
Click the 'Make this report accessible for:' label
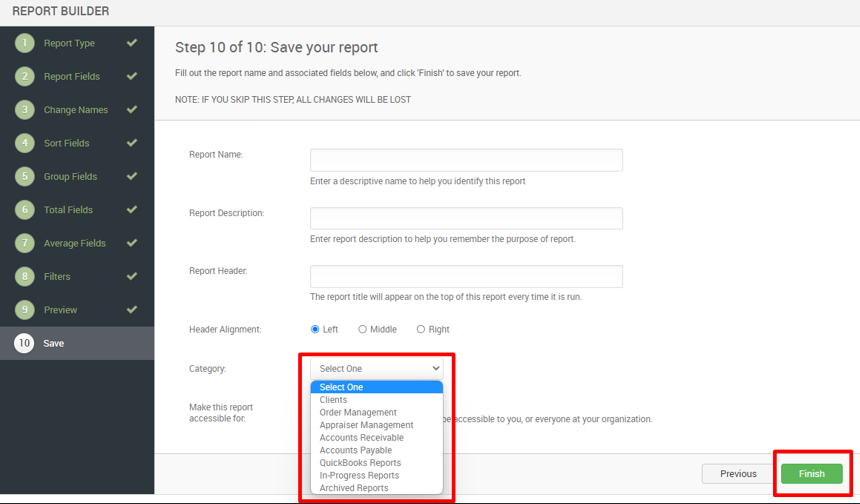pos(221,412)
